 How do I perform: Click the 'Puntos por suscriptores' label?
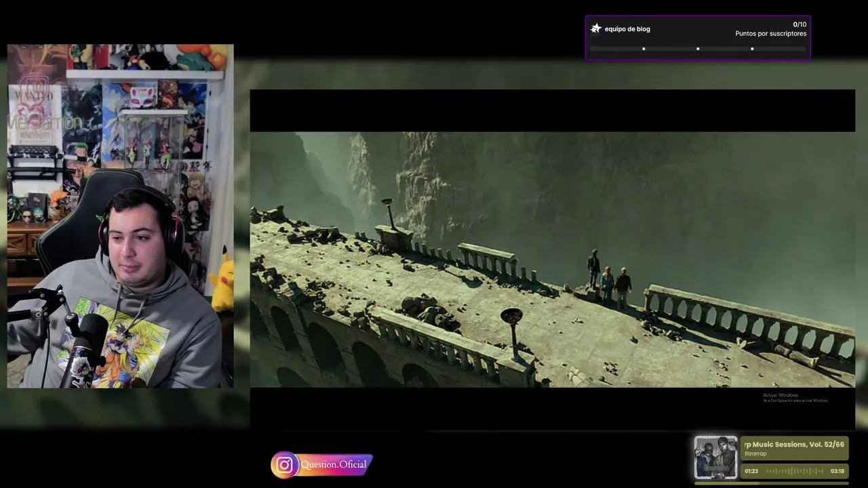(x=771, y=34)
